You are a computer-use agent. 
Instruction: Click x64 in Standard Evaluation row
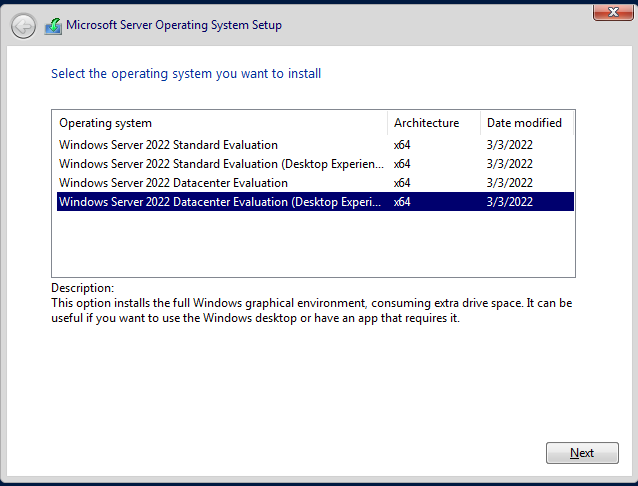click(402, 145)
